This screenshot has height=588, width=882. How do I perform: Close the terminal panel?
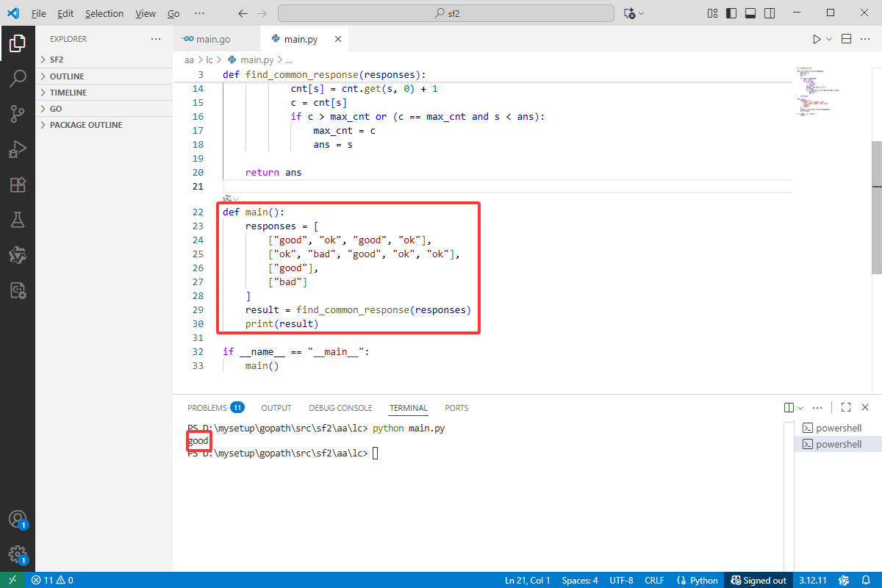(865, 407)
